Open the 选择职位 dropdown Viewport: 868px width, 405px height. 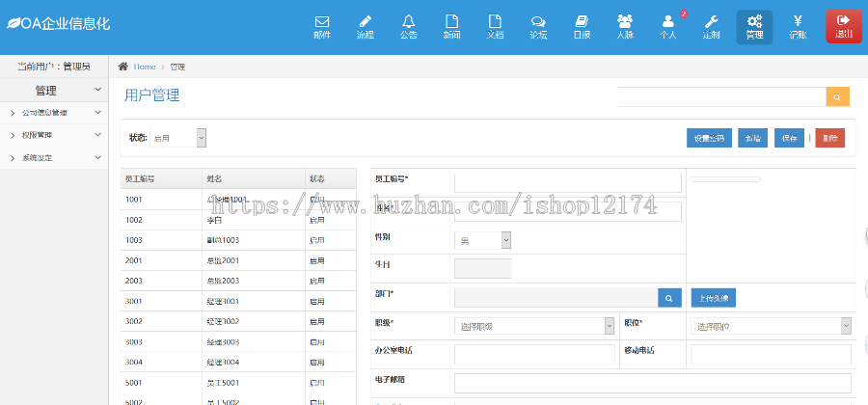771,327
